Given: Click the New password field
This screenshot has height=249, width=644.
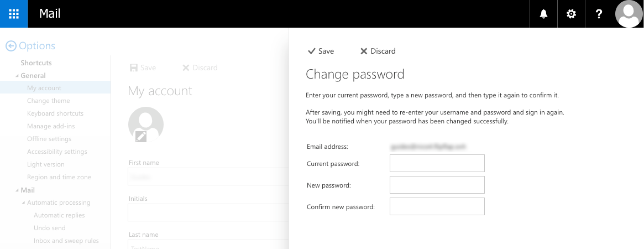Looking at the screenshot, I should pyautogui.click(x=437, y=185).
